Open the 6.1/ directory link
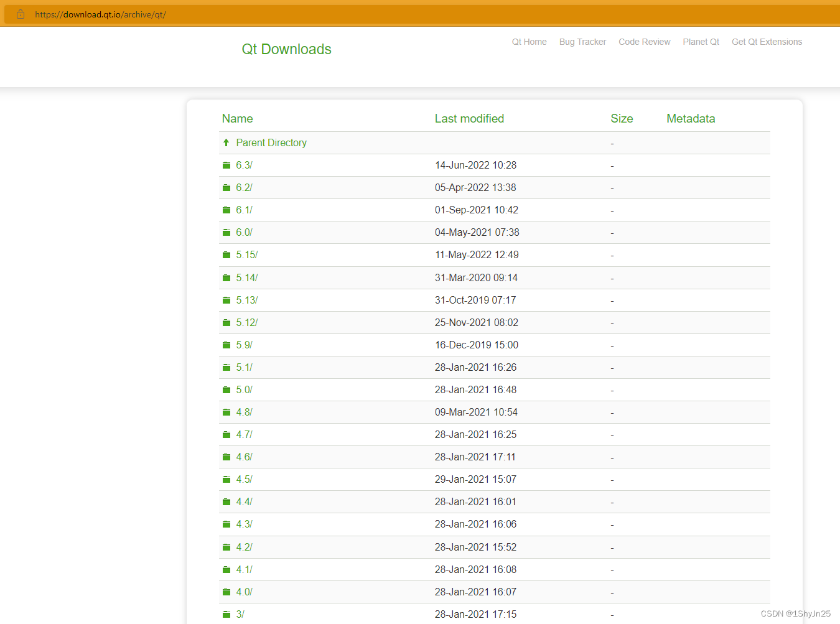Viewport: 840px width, 624px height. tap(244, 210)
